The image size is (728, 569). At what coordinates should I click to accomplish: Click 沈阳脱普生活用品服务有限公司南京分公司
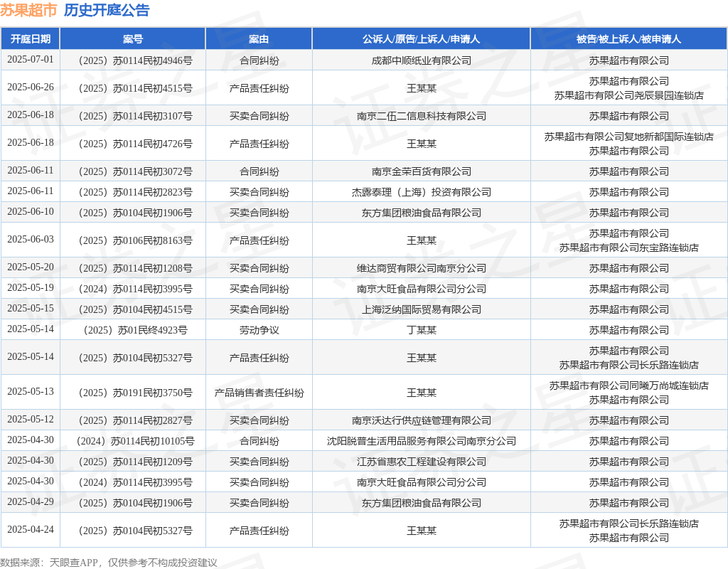click(421, 441)
